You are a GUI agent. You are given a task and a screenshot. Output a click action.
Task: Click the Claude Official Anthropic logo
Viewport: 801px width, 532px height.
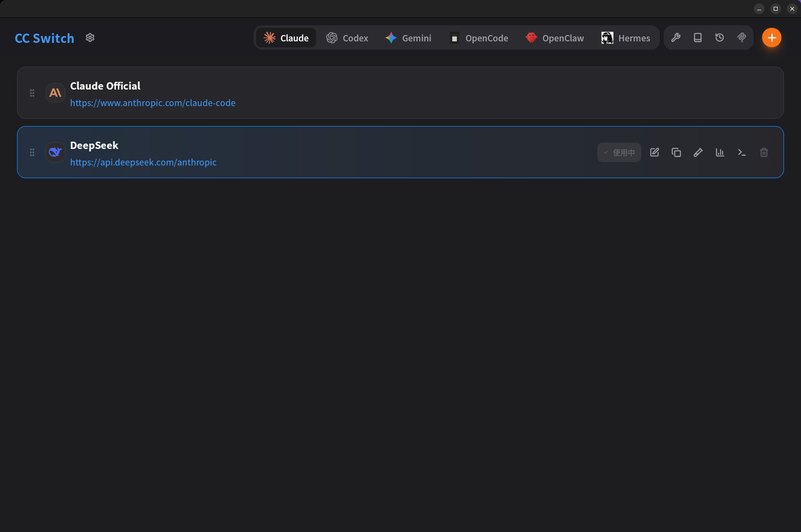click(56, 92)
